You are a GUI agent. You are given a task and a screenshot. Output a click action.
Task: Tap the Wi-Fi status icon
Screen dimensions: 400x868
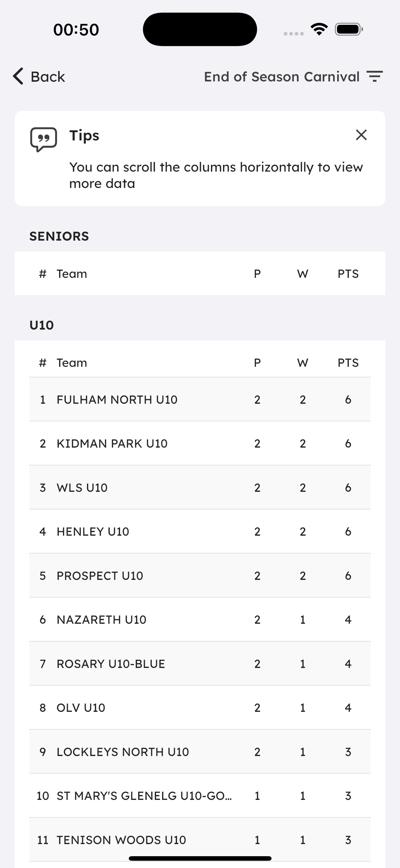pyautogui.click(x=319, y=29)
